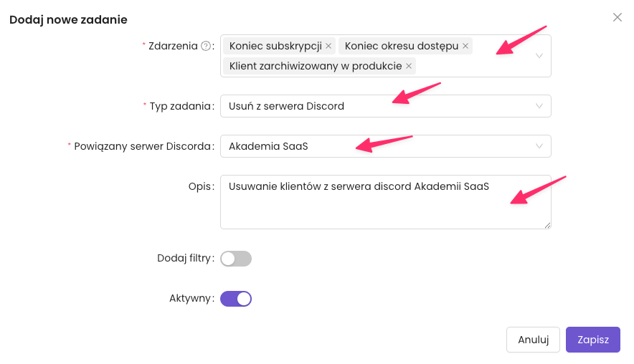Remove the 'Koniec subskrypcji' tag
634x364 pixels.
(x=328, y=46)
